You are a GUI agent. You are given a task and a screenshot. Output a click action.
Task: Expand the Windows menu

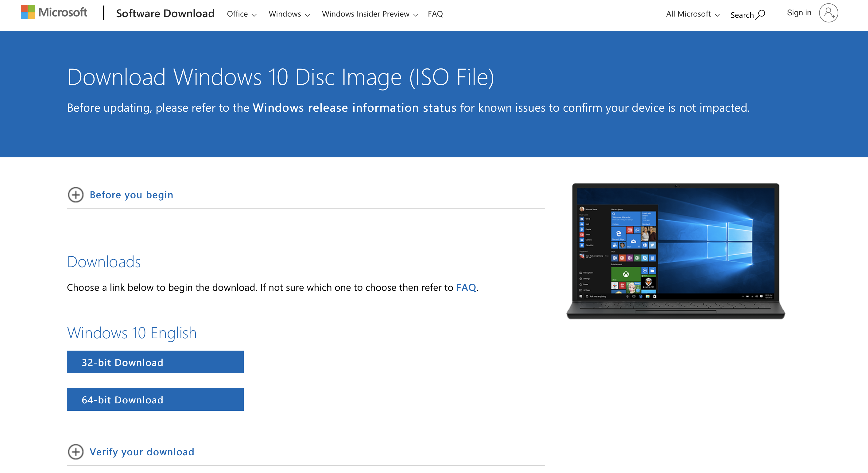point(289,14)
